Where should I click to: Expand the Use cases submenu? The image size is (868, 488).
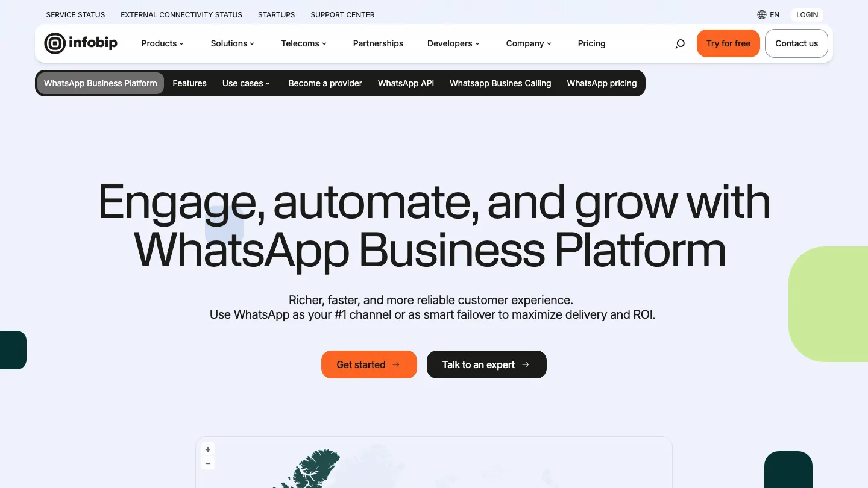point(247,83)
